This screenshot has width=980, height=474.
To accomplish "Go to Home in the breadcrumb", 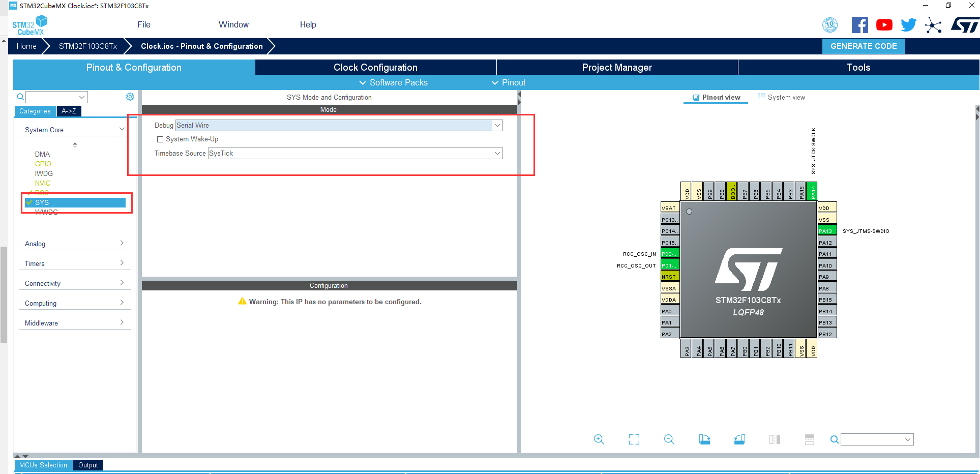I will pos(26,46).
